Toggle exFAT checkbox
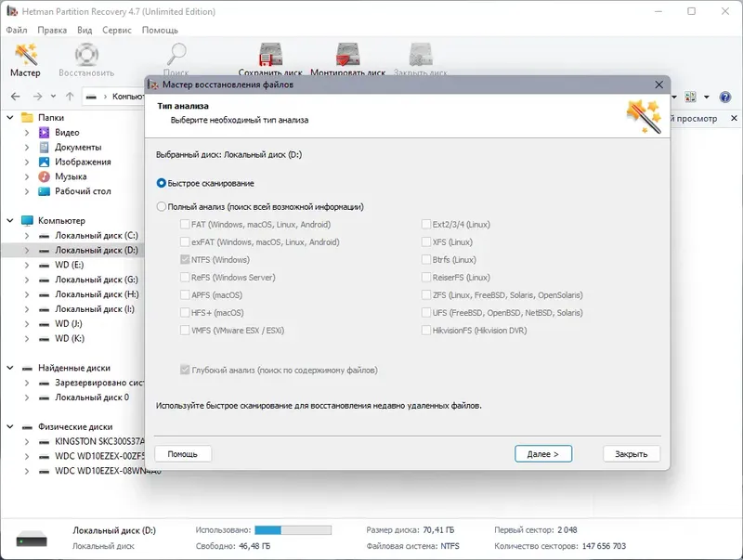 185,242
